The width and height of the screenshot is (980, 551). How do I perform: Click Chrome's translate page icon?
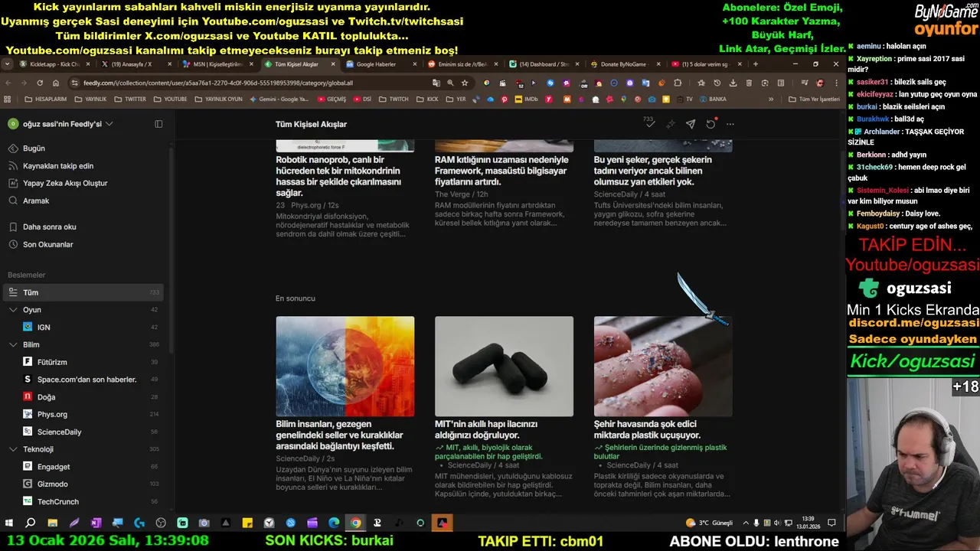(x=436, y=83)
